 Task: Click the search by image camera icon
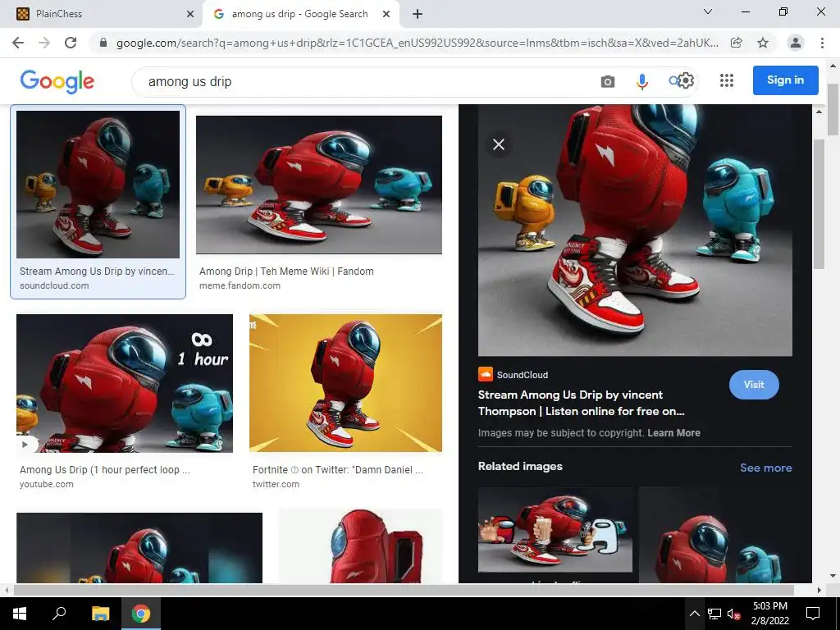pos(608,81)
